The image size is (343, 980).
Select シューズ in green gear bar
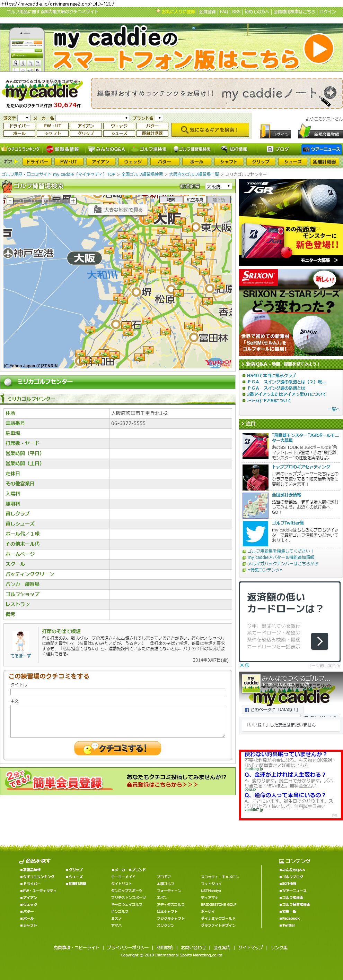(x=292, y=162)
